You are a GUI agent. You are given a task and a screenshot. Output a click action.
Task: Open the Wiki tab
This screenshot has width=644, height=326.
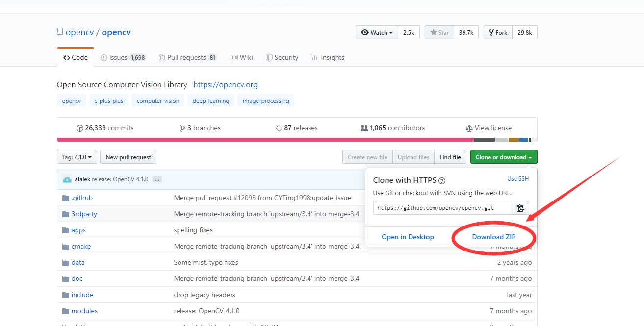click(242, 57)
